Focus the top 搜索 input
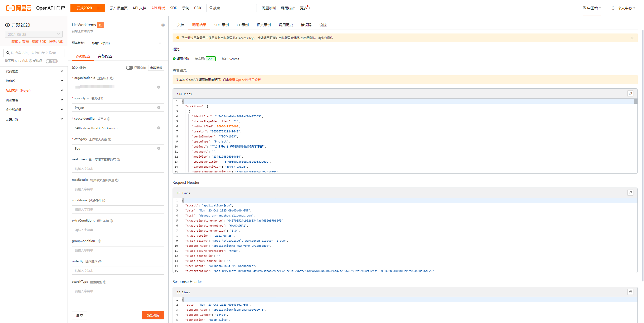Screen dimensions: 644x323 (x=232, y=8)
